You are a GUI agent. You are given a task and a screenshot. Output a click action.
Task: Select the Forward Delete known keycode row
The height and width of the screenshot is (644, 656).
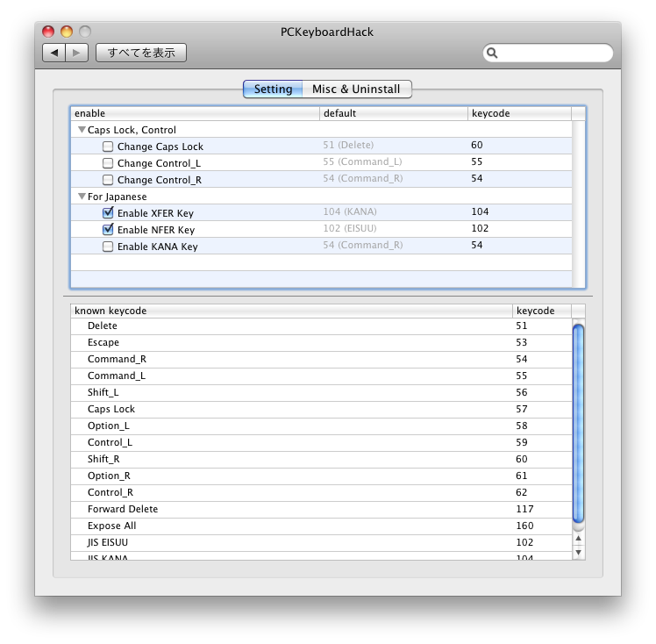point(321,509)
